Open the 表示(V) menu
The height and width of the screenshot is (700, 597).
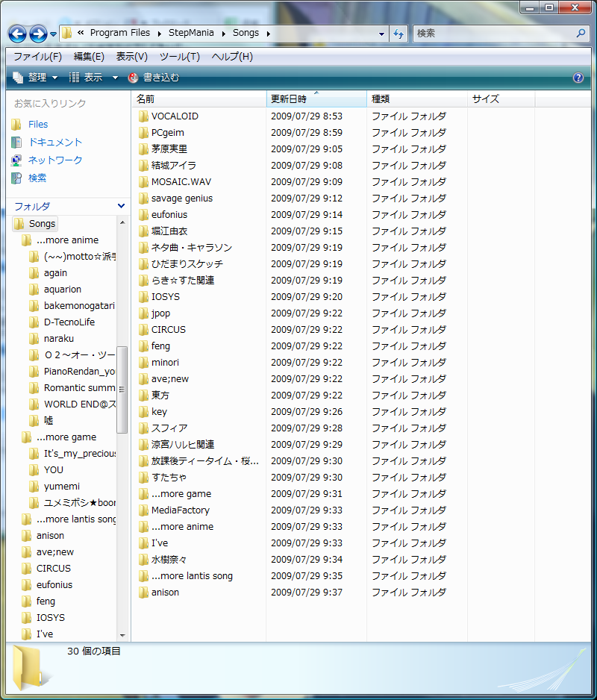(x=132, y=57)
